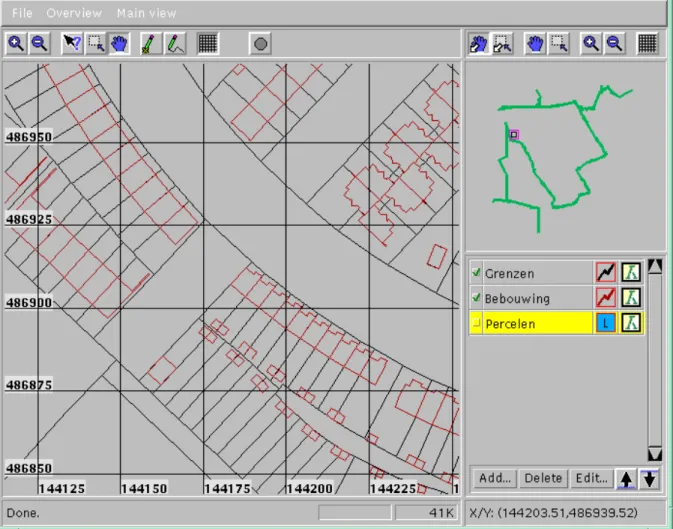Open Bebouwing layer label style icon

click(631, 298)
